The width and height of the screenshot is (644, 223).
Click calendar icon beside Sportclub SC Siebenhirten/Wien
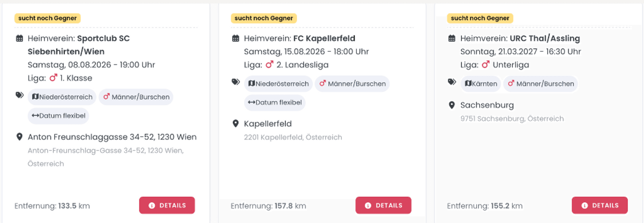pos(19,39)
